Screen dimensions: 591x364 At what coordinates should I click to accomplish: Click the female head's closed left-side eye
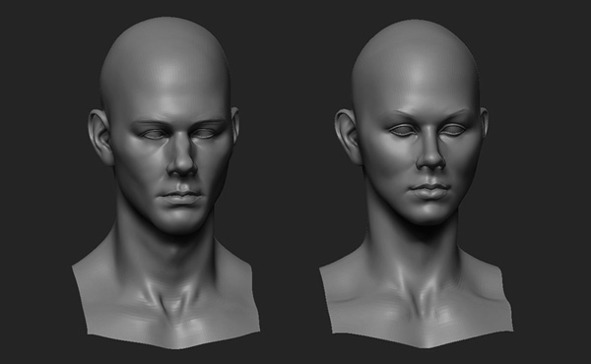pos(402,130)
